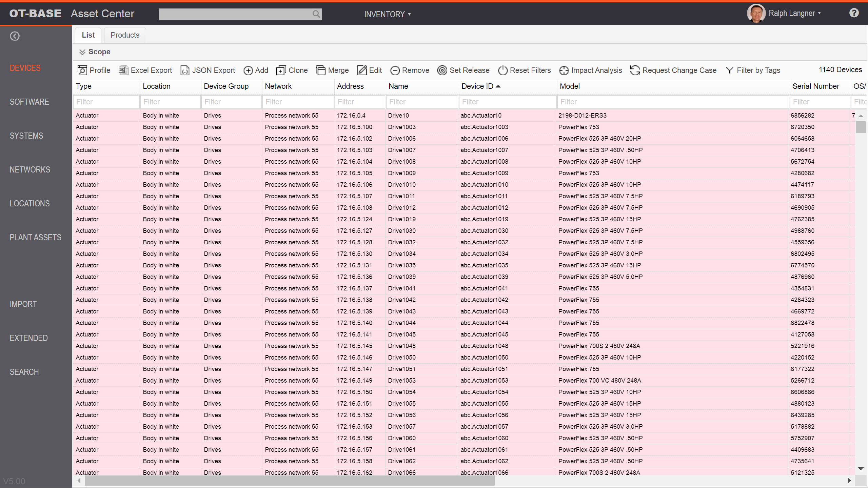Click the Type column filter field
This screenshot has width=868, height=488.
[x=106, y=102]
